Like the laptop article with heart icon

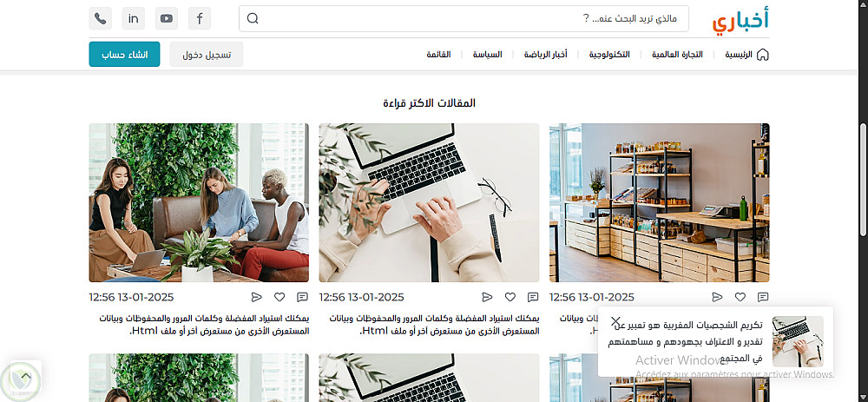click(x=510, y=297)
